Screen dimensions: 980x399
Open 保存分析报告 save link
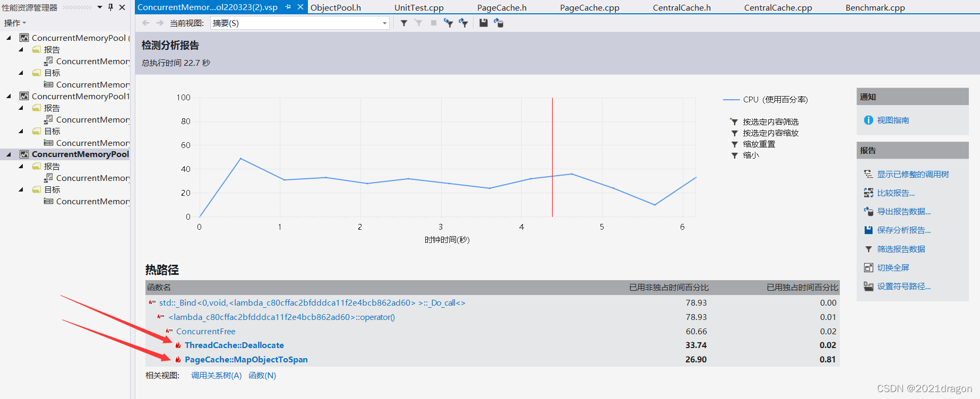click(x=904, y=230)
